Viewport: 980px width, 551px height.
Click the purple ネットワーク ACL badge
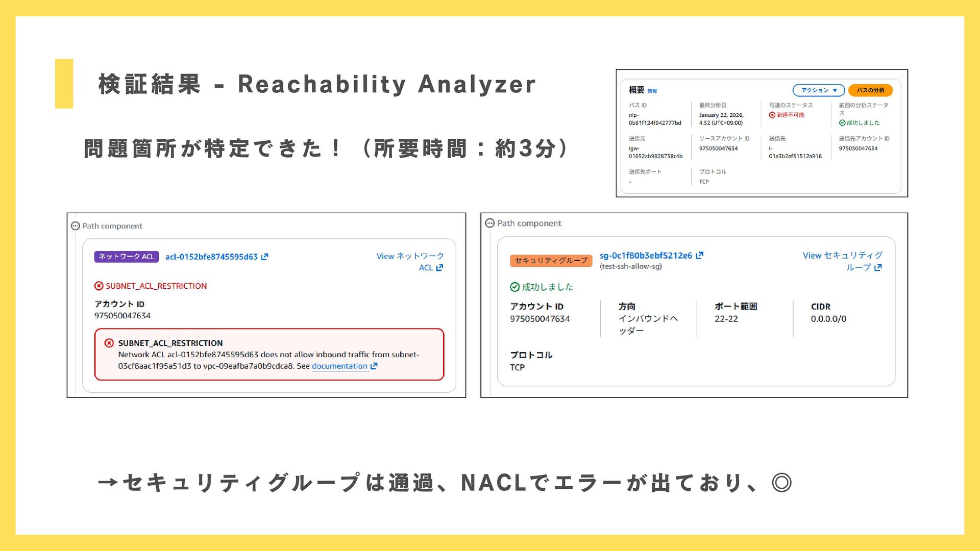(126, 257)
